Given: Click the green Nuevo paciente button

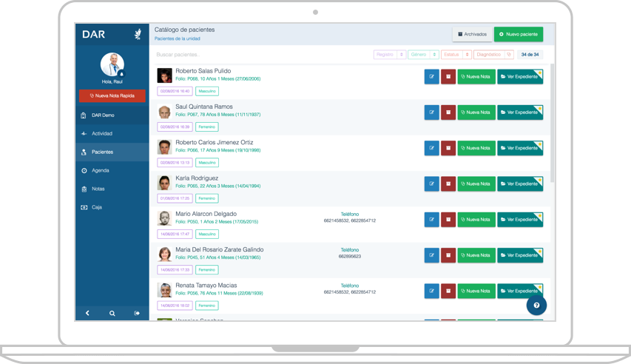Looking at the screenshot, I should click(518, 34).
